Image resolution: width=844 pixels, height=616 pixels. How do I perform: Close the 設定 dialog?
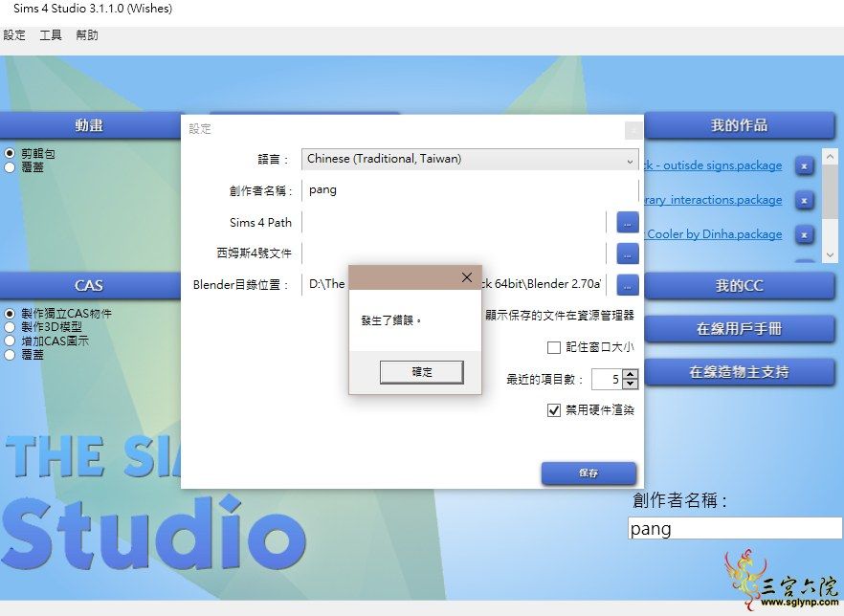(633, 130)
